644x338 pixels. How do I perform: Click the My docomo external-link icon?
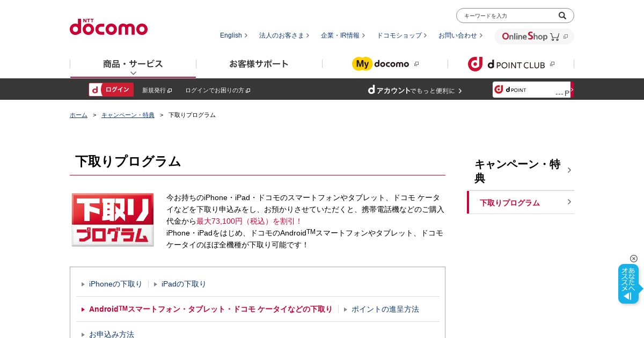(416, 64)
